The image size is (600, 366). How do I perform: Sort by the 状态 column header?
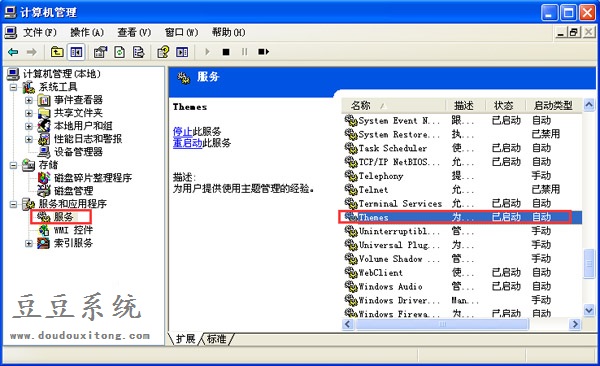[x=505, y=105]
